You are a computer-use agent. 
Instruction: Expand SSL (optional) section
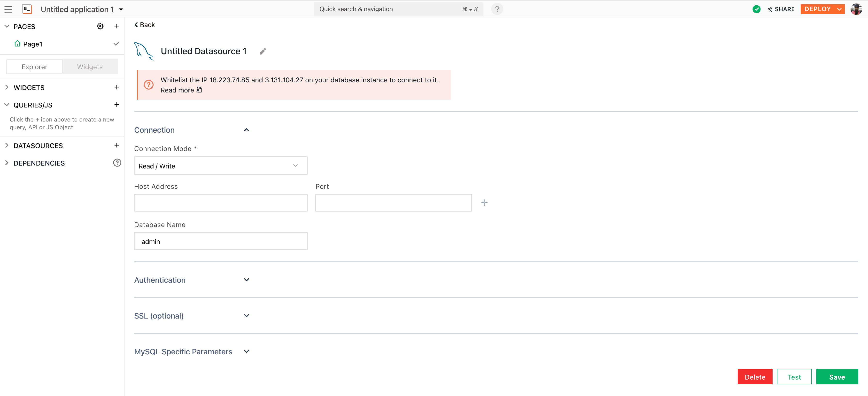point(246,316)
